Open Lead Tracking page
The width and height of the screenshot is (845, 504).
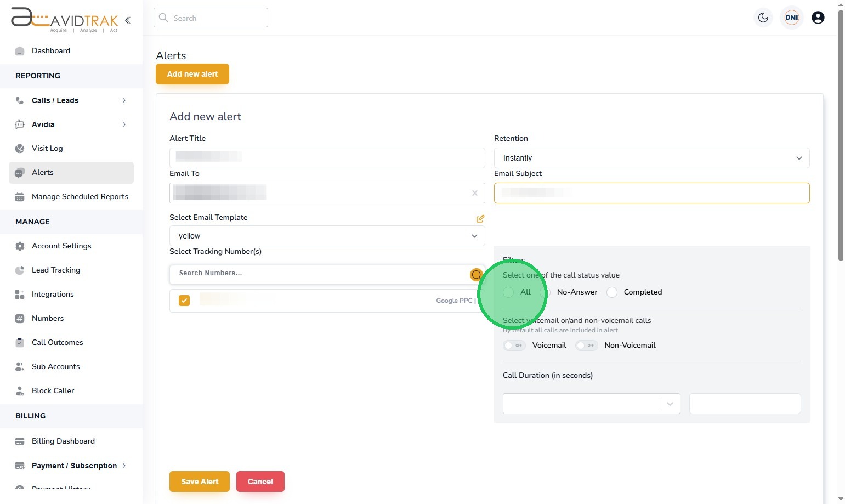coord(56,270)
